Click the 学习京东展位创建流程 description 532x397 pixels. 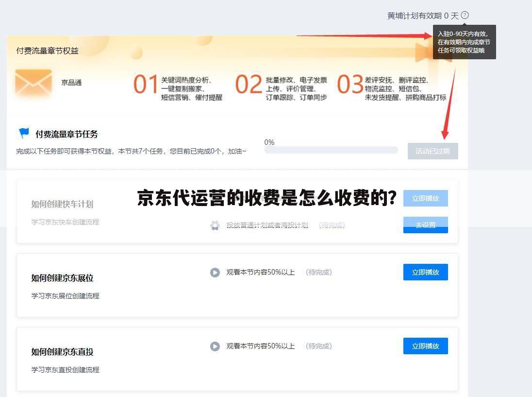coord(65,296)
